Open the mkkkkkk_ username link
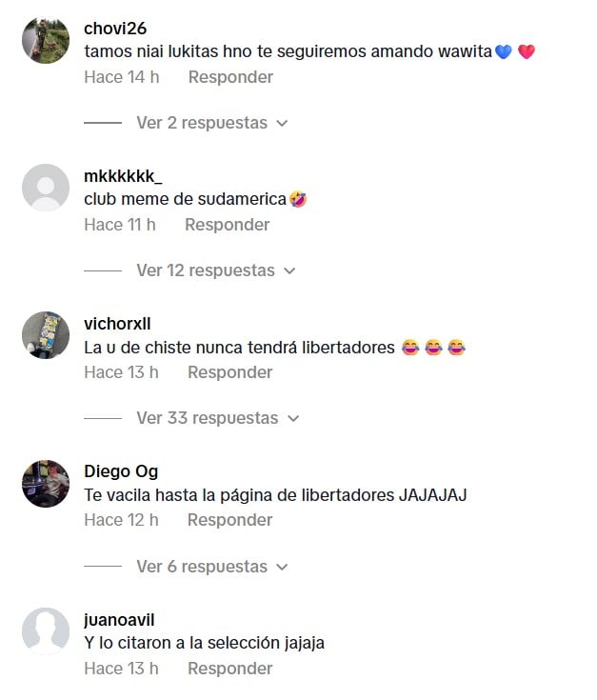The image size is (597, 700). click(123, 176)
